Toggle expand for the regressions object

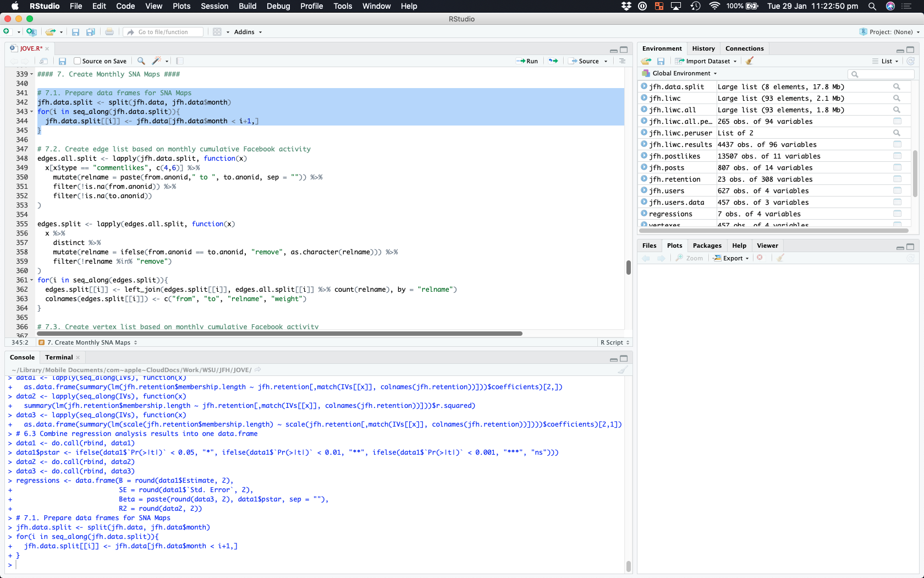(x=644, y=214)
